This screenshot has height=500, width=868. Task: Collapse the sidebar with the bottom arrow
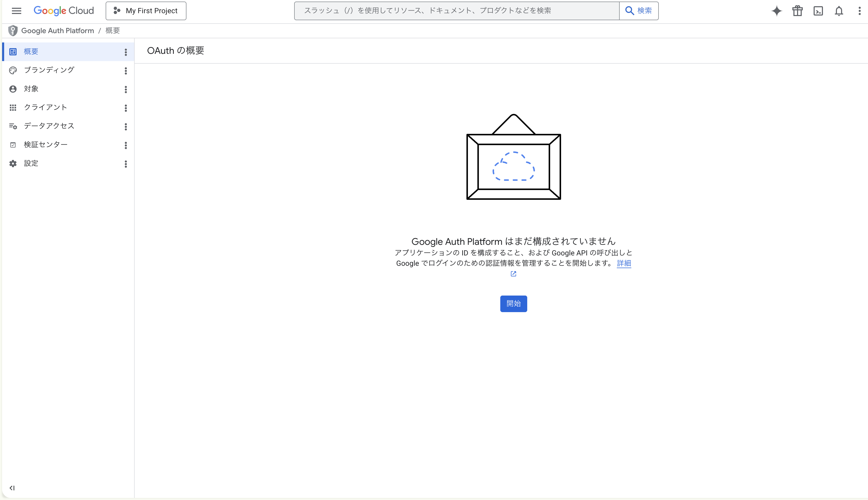12,488
